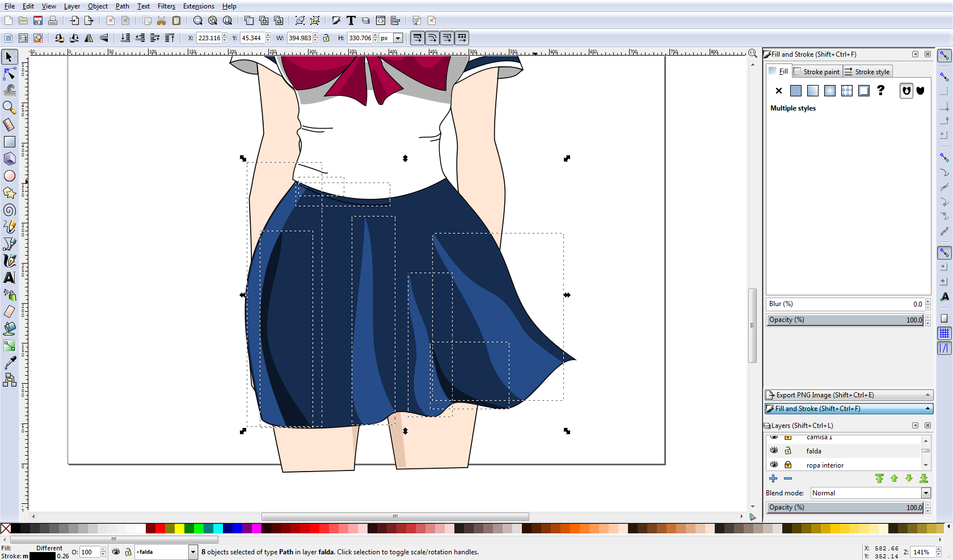Click the Cut scissors icon

pyautogui.click(x=162, y=20)
